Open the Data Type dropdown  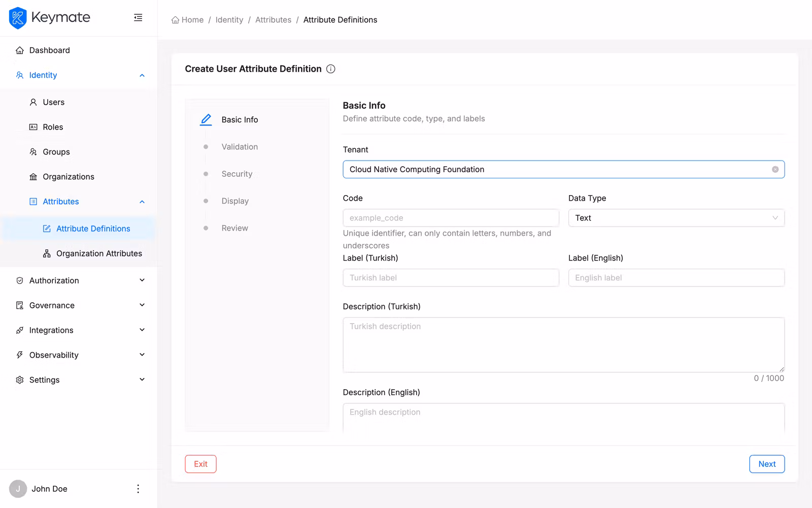pyautogui.click(x=675, y=218)
